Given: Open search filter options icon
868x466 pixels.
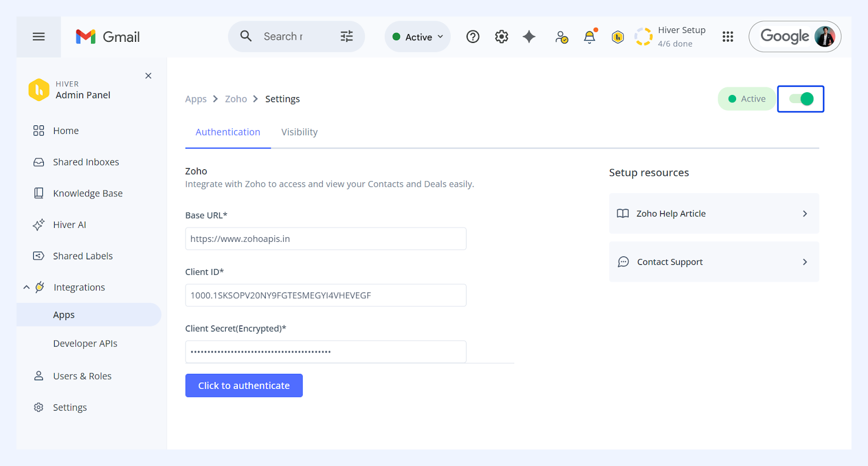Looking at the screenshot, I should click(347, 36).
